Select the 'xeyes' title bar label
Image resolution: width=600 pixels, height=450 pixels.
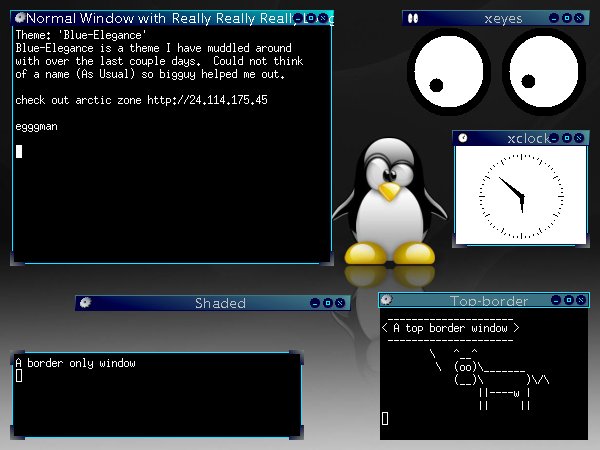(503, 19)
